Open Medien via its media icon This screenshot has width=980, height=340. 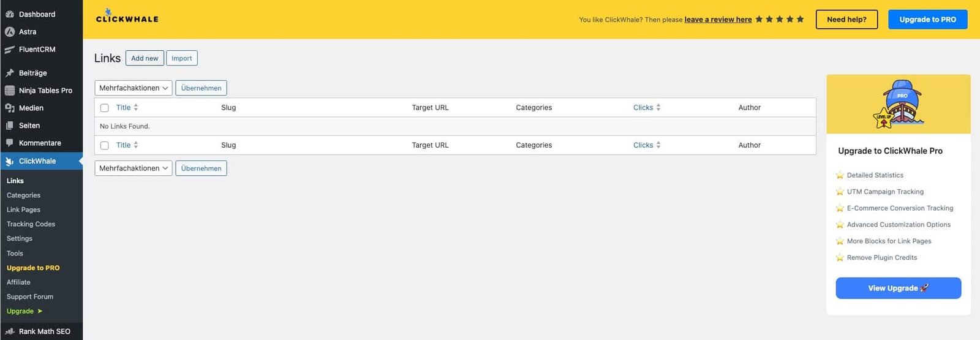(10, 108)
